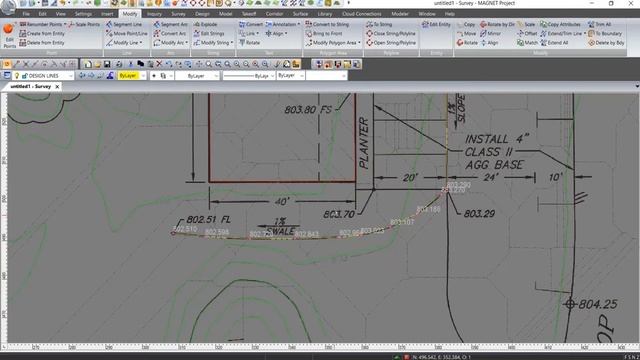Select Renumber Points tool
This screenshot has width=640, height=360.
tap(43, 24)
